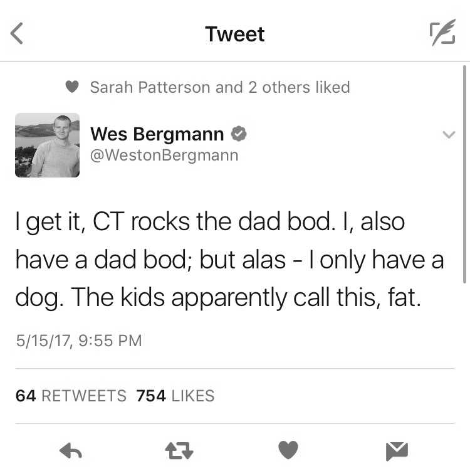This screenshot has height=476, width=470.
Task: Tap the direct message envelope icon
Action: 397,451
